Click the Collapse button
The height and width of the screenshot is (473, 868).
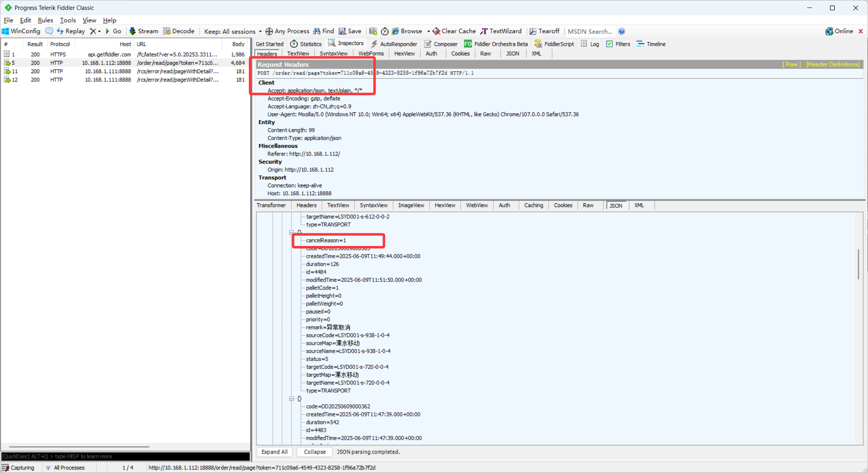(315, 452)
